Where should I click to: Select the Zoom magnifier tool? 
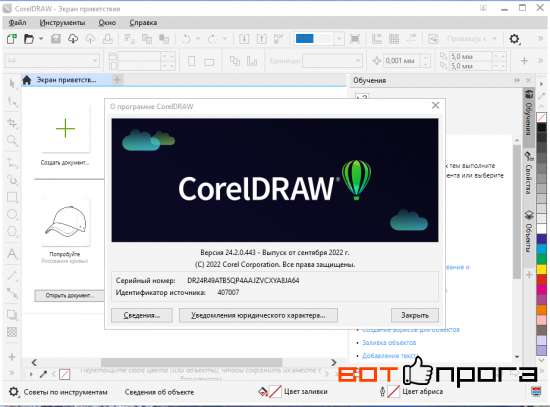click(x=12, y=141)
